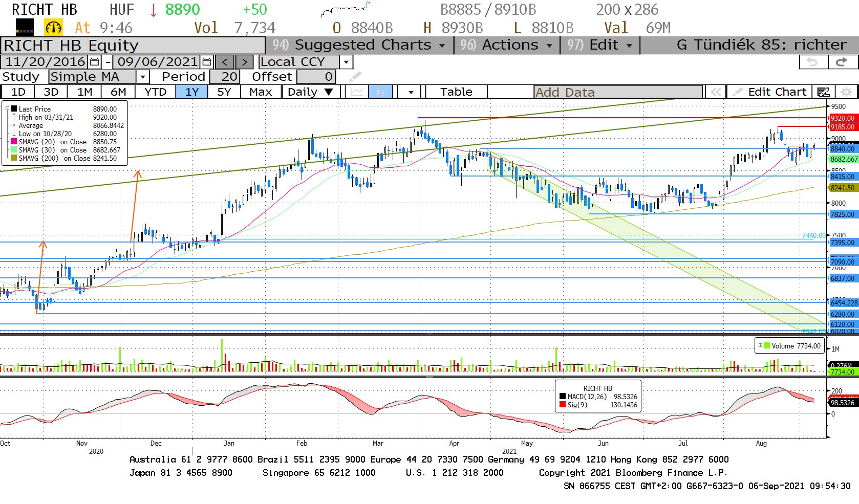The image size is (859, 504).
Task: Collapse the Last Price legend tree
Action: pyautogui.click(x=7, y=108)
